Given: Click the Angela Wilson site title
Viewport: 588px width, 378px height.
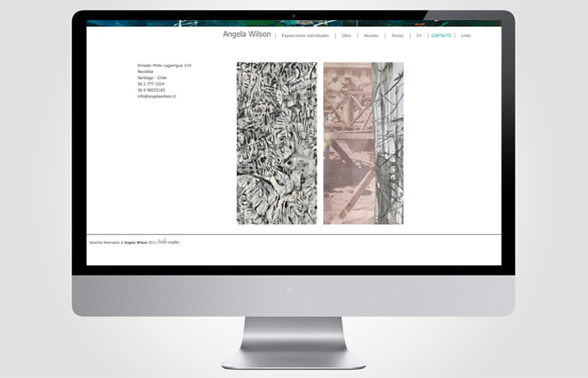Looking at the screenshot, I should (246, 35).
